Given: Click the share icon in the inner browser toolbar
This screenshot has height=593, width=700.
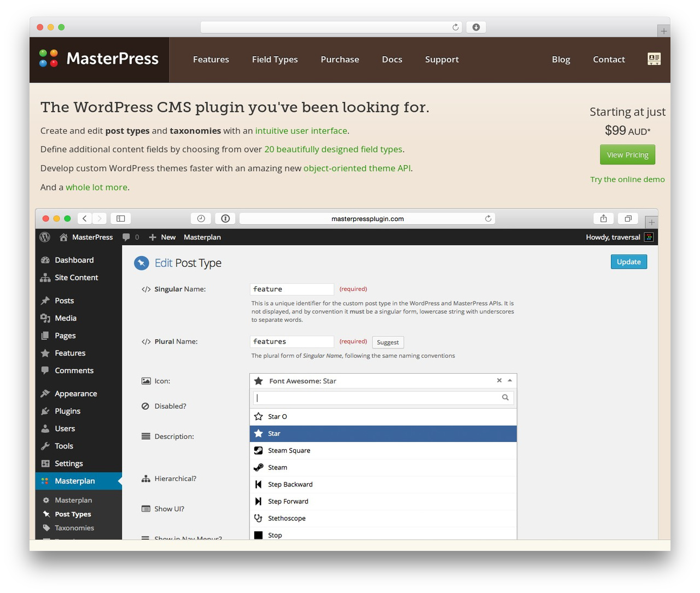Looking at the screenshot, I should tap(603, 218).
